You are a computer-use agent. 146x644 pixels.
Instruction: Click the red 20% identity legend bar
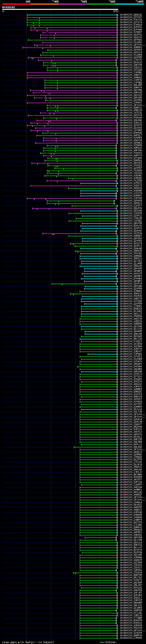click(16, 4)
